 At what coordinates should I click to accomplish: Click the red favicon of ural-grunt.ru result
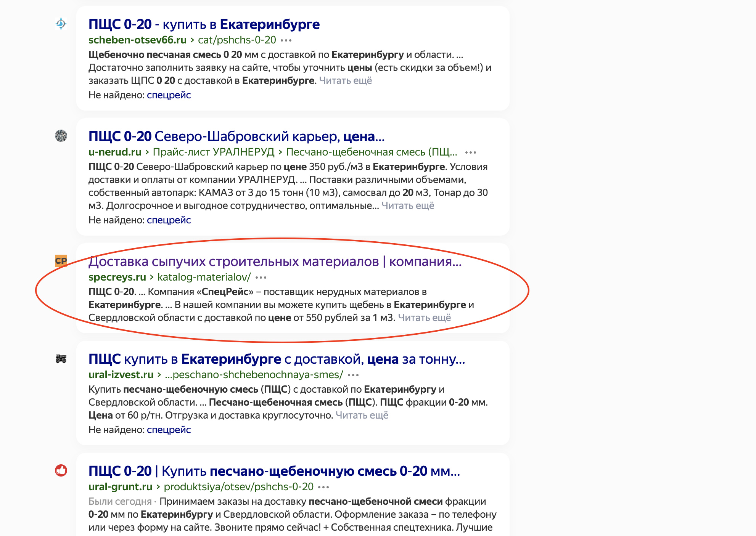[x=61, y=471]
